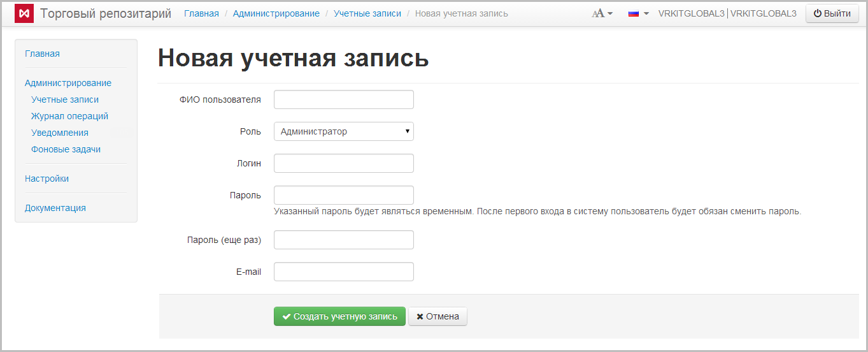
Task: Click the E-mail input field
Action: tap(343, 272)
